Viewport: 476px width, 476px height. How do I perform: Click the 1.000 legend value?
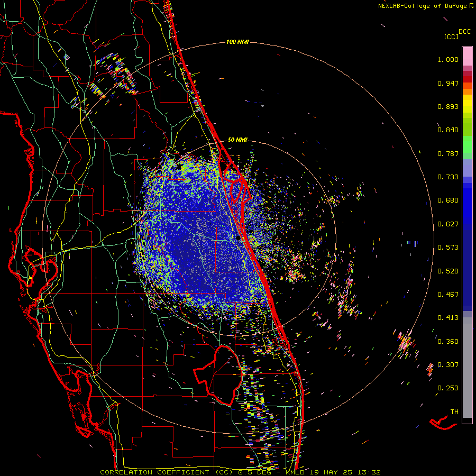coord(448,59)
